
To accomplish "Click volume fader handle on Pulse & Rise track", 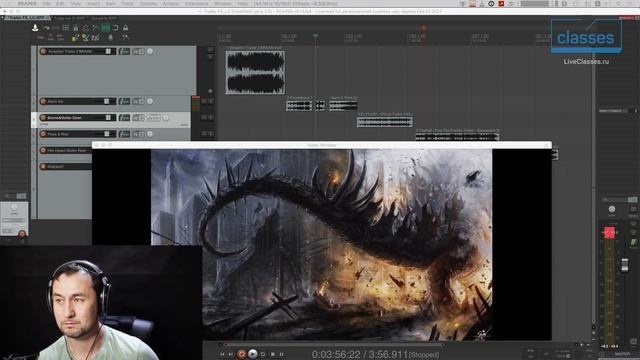I will [107, 134].
